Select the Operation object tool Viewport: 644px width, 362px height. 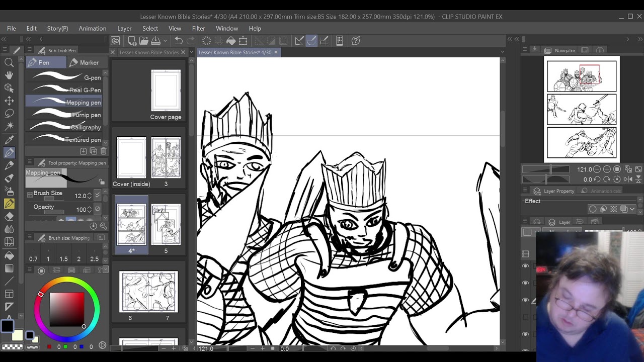point(9,88)
